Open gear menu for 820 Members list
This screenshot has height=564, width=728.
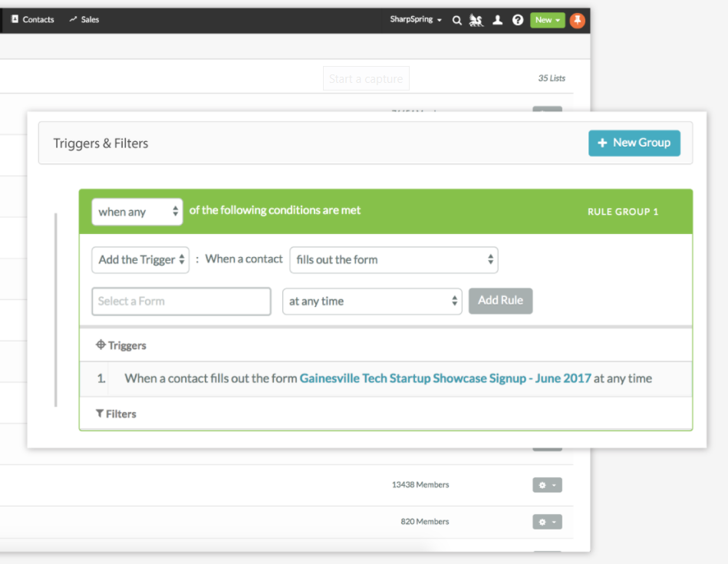tap(547, 522)
